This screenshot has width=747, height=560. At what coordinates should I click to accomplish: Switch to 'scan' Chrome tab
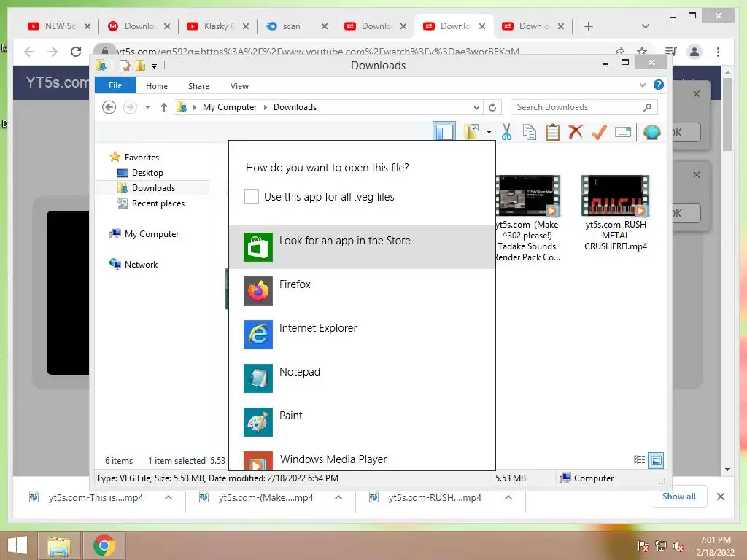coord(296,26)
